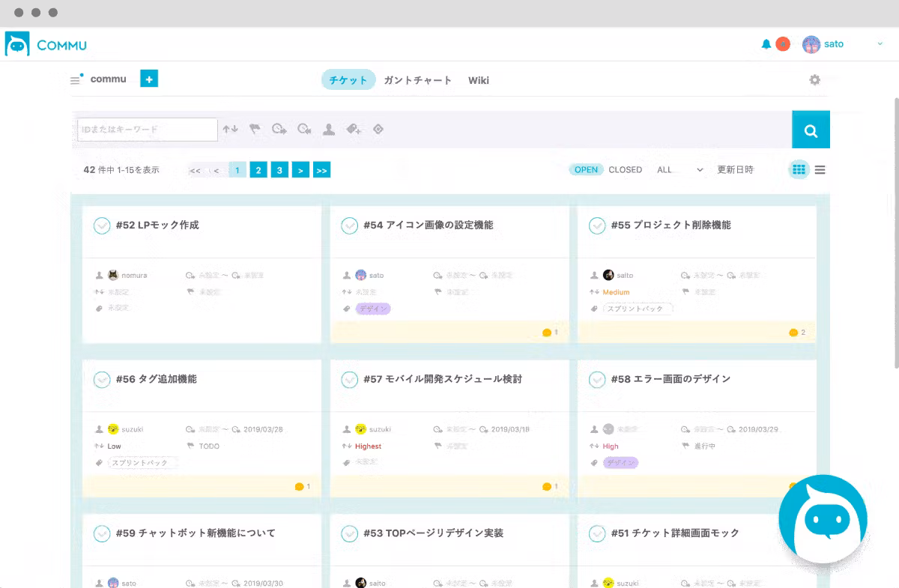Open the status flag filter

coord(255,130)
